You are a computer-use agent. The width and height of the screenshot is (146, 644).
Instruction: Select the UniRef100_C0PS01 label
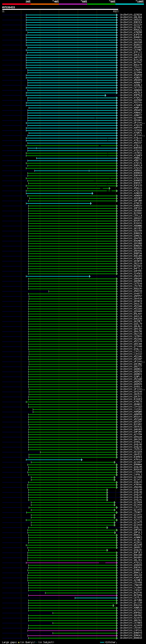[131, 631]
